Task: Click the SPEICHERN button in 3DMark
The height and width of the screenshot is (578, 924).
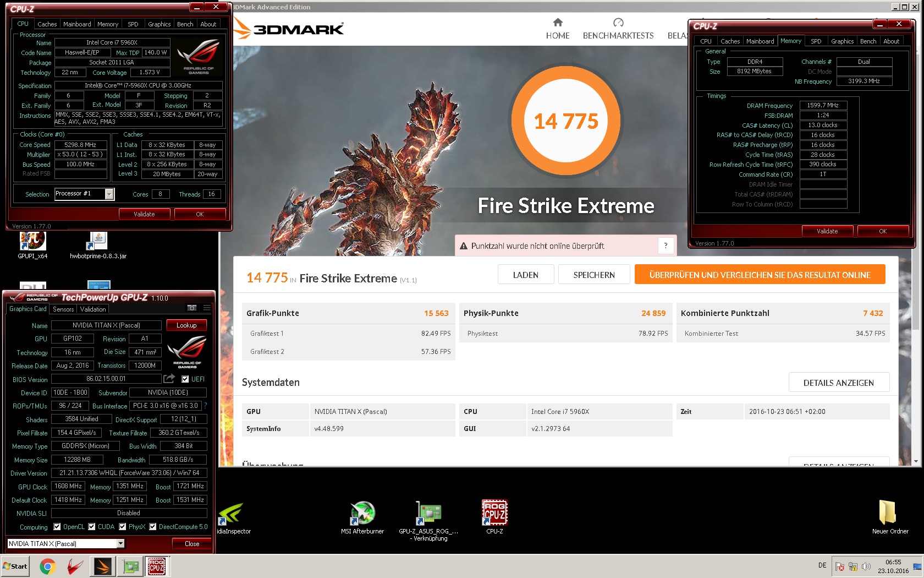Action: (594, 275)
